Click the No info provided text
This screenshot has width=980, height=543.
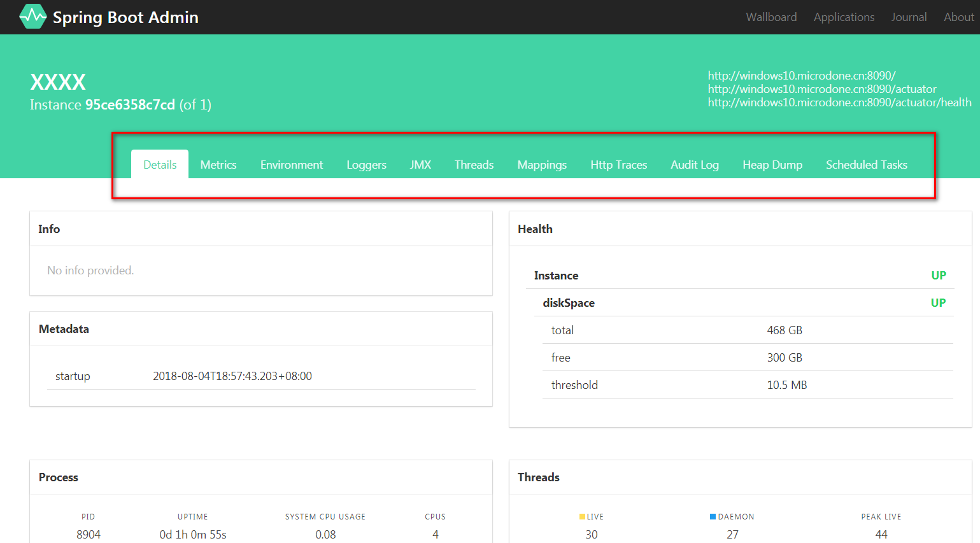90,270
